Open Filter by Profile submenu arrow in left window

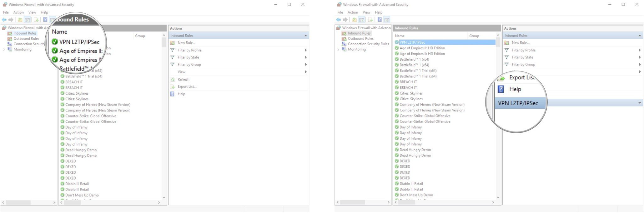(306, 50)
